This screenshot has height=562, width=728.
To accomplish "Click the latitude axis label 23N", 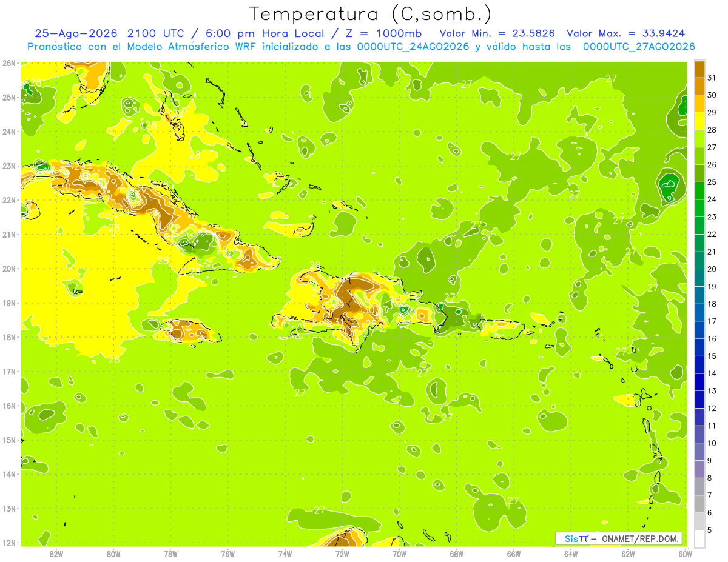I will (9, 166).
